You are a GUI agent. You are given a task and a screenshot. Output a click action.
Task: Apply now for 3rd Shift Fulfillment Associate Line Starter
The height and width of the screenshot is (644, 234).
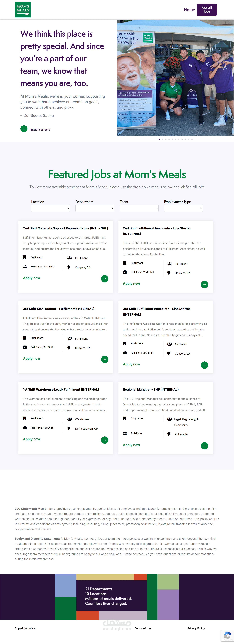pyautogui.click(x=131, y=365)
